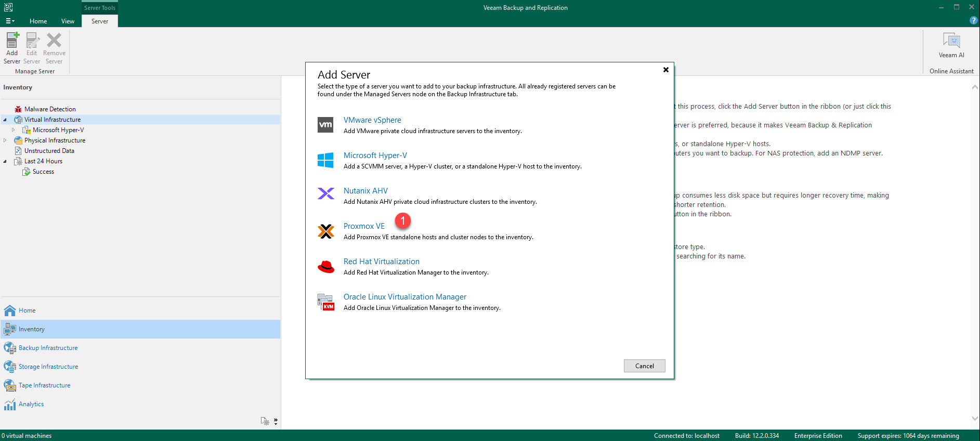The height and width of the screenshot is (441, 980).
Task: Click the Malware Detection bug icon
Action: (x=18, y=109)
